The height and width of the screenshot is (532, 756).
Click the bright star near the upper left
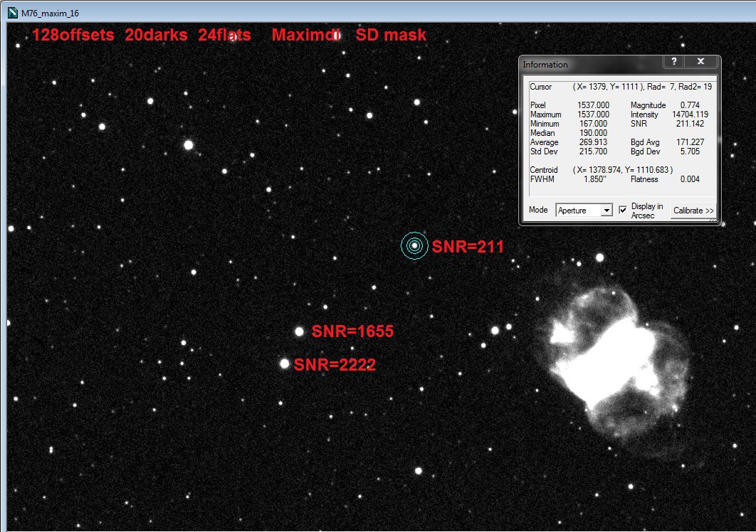coord(187,145)
